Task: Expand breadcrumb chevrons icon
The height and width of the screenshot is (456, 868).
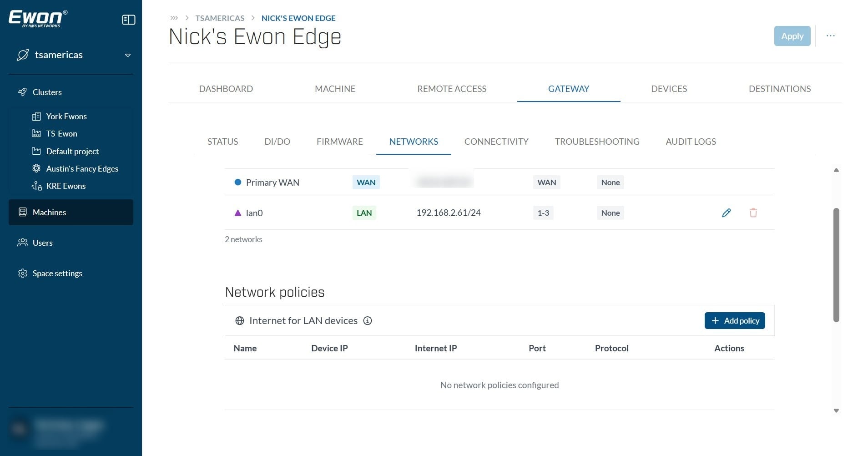Action: point(174,18)
